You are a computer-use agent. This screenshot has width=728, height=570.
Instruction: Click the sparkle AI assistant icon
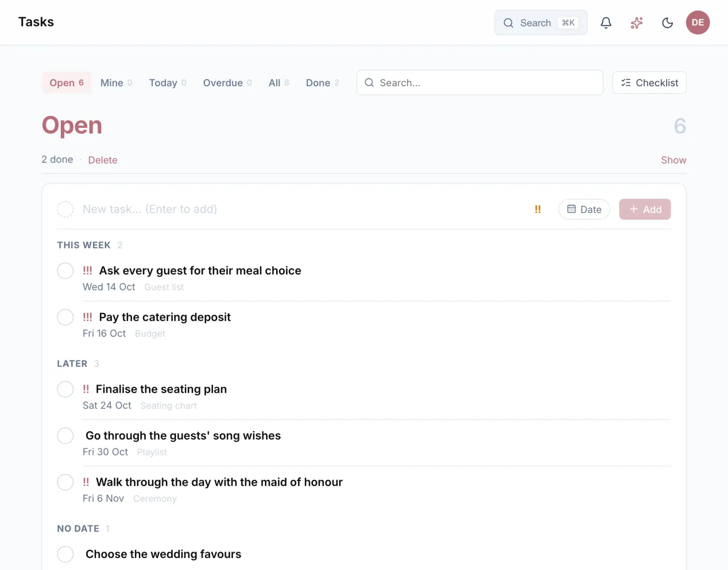coord(636,23)
